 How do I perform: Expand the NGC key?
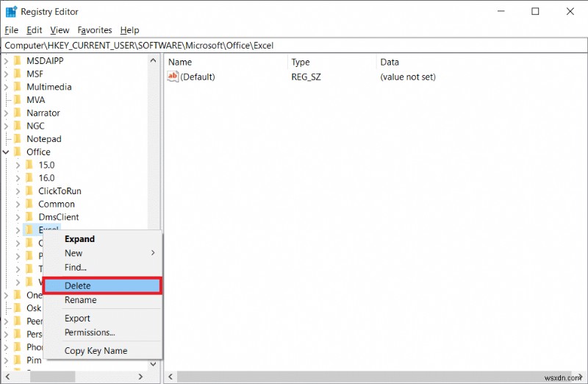[6, 126]
